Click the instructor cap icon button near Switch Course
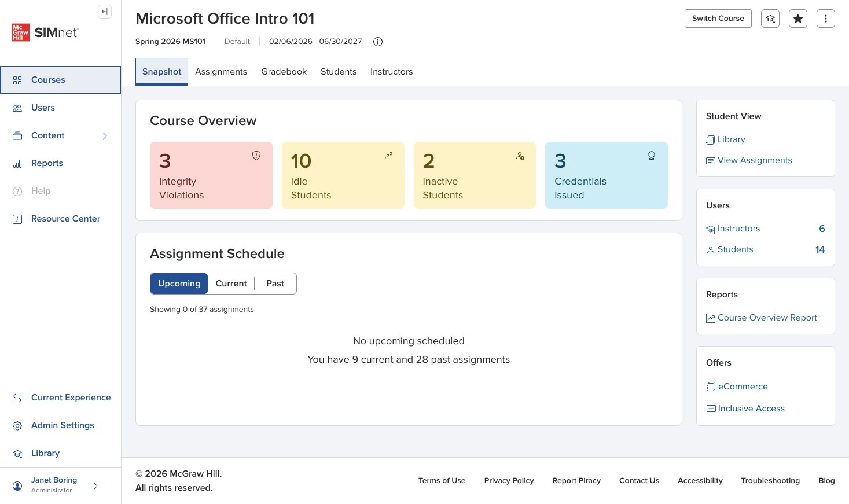This screenshot has width=849, height=504. 770,19
